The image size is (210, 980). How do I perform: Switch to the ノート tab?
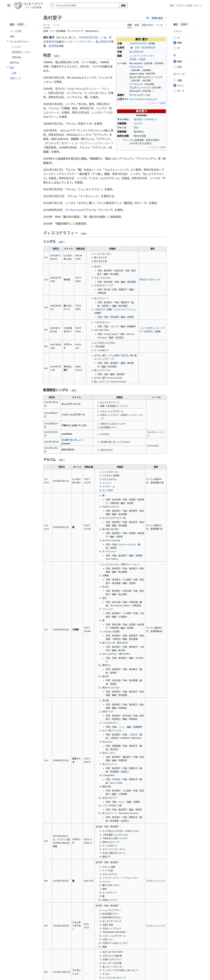coord(56,25)
